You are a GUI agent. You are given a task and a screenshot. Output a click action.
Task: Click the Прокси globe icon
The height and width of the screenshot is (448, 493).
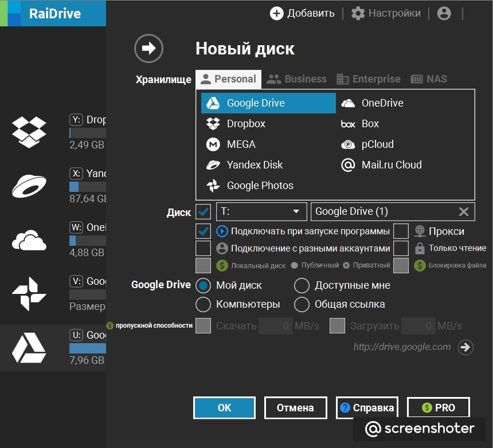pyautogui.click(x=420, y=231)
